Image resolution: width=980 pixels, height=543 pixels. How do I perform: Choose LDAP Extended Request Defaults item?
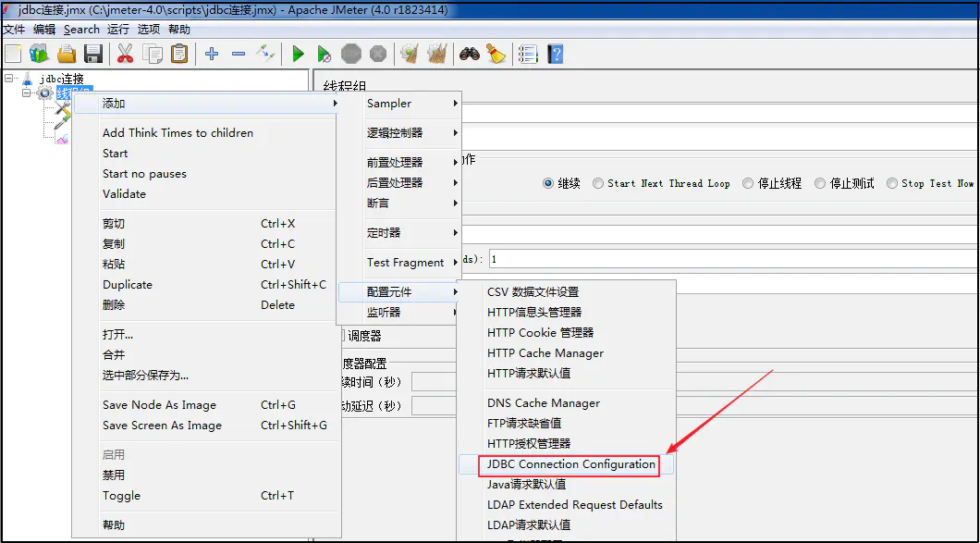tap(567, 505)
